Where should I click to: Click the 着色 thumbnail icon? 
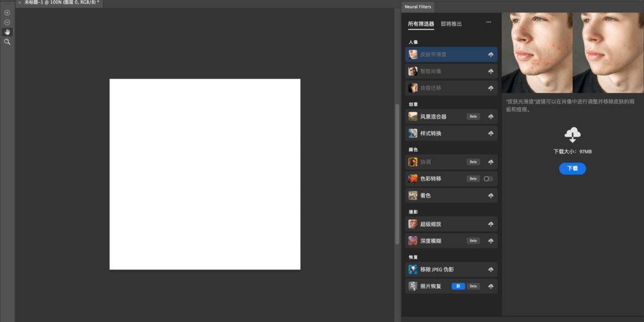click(x=413, y=196)
